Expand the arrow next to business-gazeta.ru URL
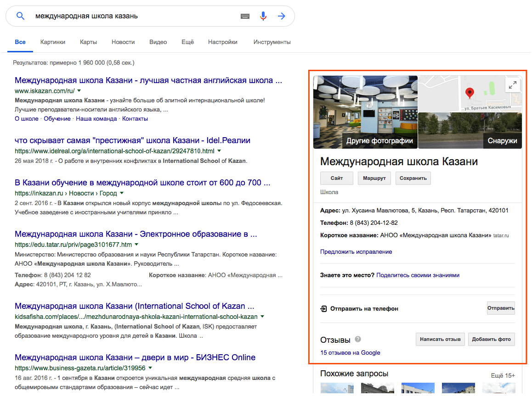This screenshot has height=396, width=532. pyautogui.click(x=150, y=368)
